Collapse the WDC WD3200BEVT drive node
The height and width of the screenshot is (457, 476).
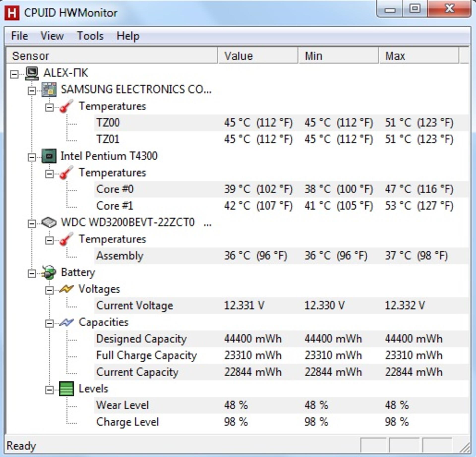click(x=32, y=224)
